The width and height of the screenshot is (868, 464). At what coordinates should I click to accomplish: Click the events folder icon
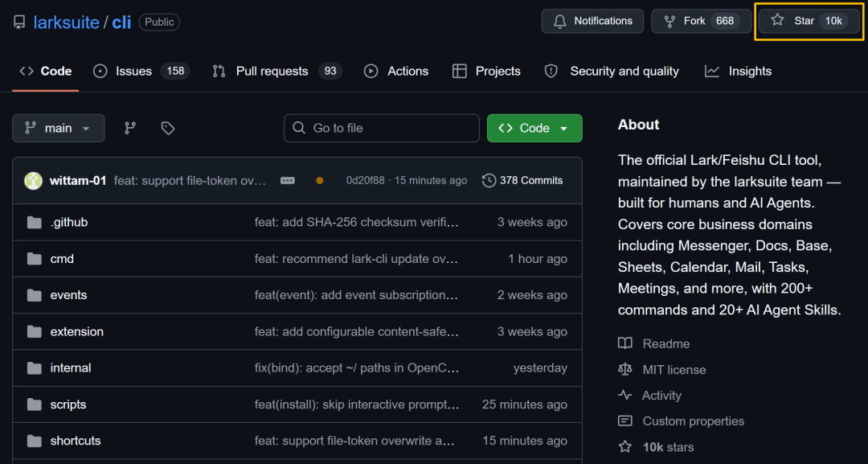click(35, 296)
